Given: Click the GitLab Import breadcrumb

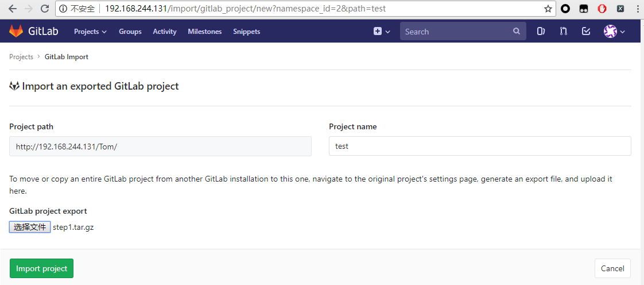Looking at the screenshot, I should coord(67,57).
